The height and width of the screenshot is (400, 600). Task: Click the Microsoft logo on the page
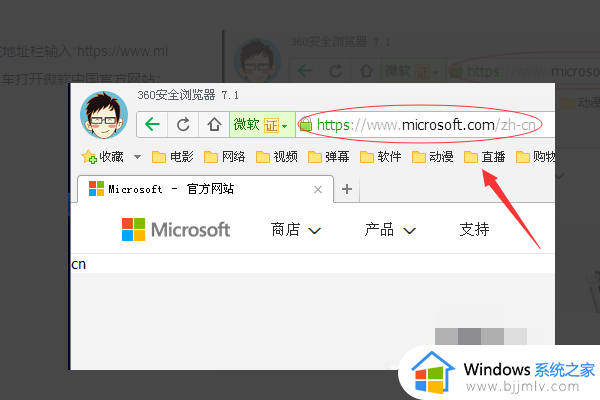tap(176, 230)
